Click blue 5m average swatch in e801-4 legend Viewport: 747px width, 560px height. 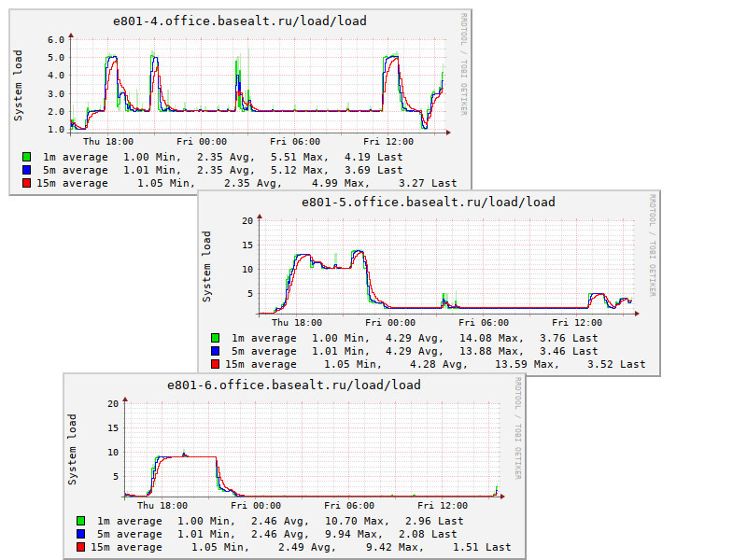(x=27, y=170)
